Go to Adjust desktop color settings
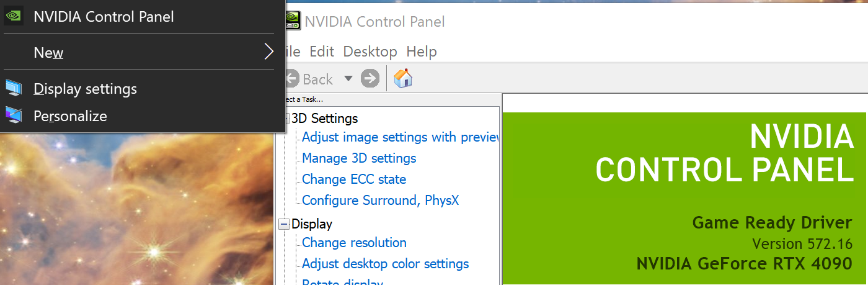868x285 pixels. (385, 264)
